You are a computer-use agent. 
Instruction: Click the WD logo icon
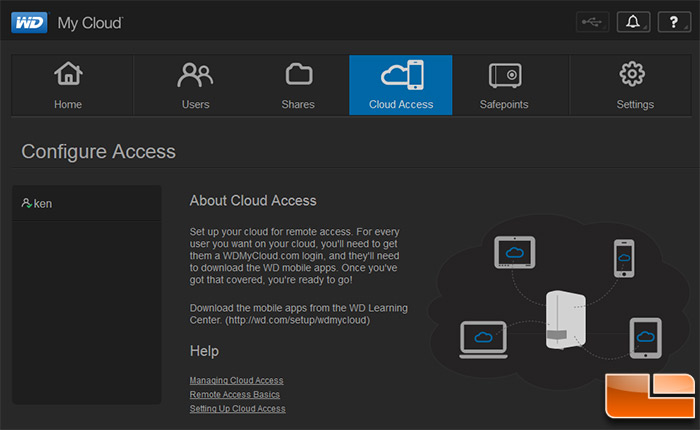coord(29,22)
